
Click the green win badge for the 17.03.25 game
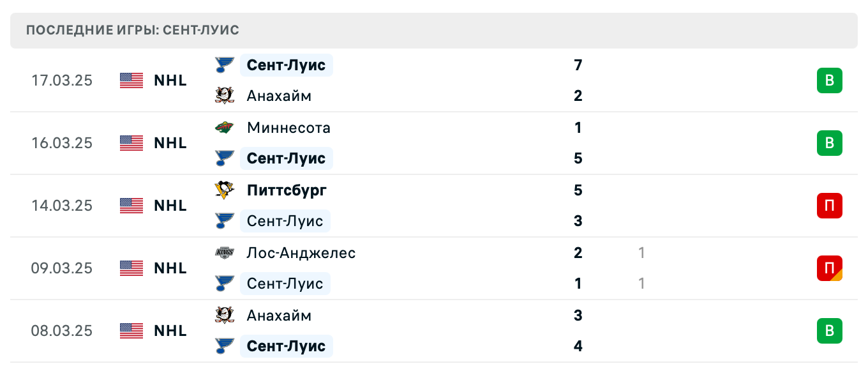(x=829, y=80)
